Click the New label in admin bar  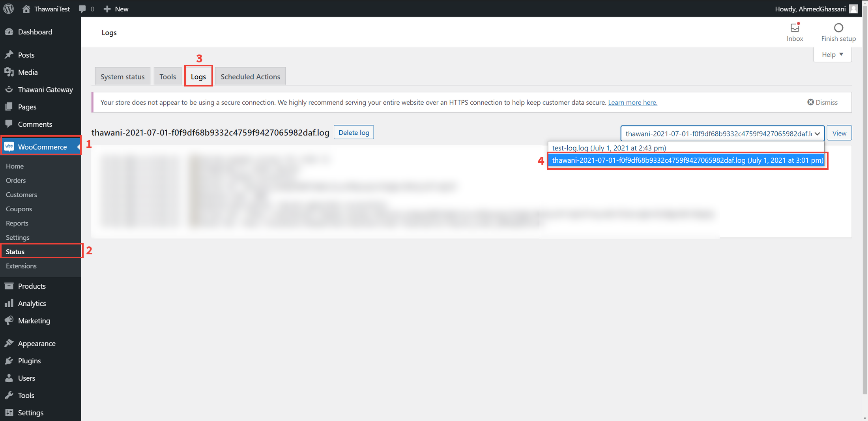[122, 9]
